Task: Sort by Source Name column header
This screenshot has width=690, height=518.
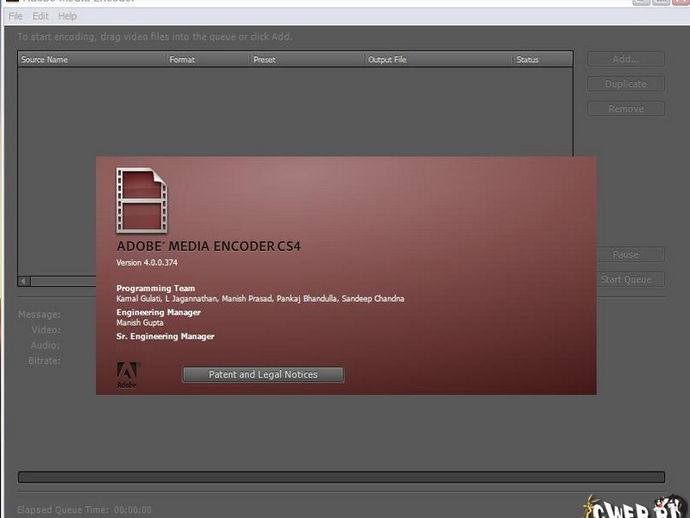Action: coord(92,59)
